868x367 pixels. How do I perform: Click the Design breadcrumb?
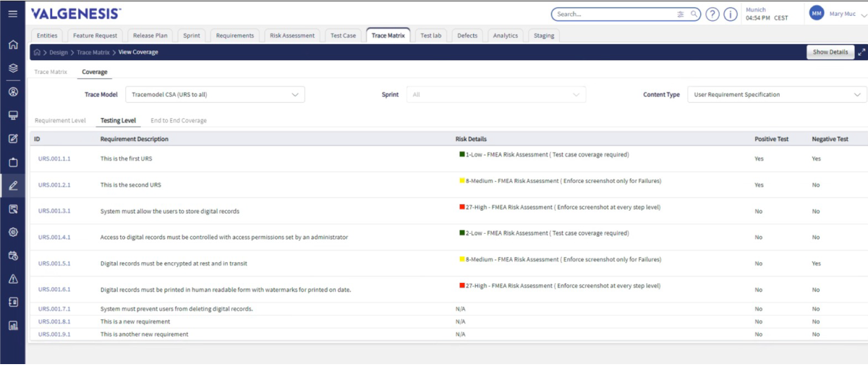(59, 52)
